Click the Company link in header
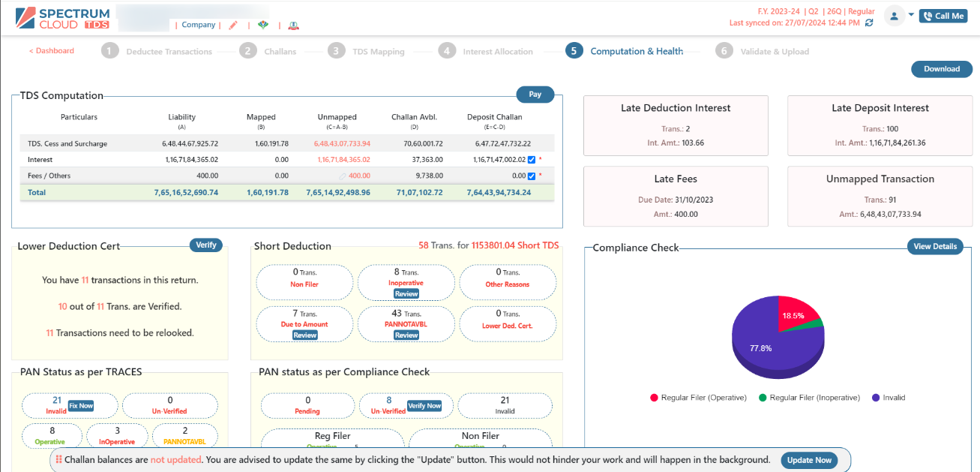The width and height of the screenshot is (980, 472). pos(199,25)
